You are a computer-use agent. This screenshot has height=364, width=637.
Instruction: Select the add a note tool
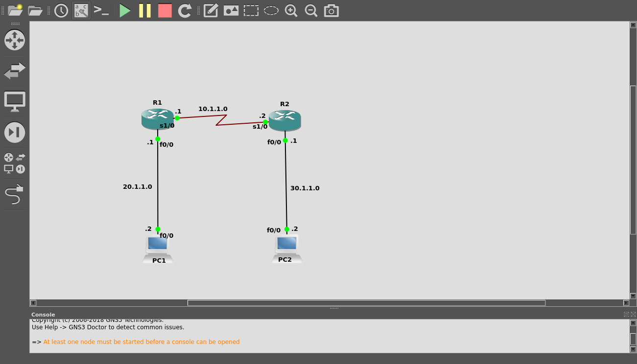[211, 10]
